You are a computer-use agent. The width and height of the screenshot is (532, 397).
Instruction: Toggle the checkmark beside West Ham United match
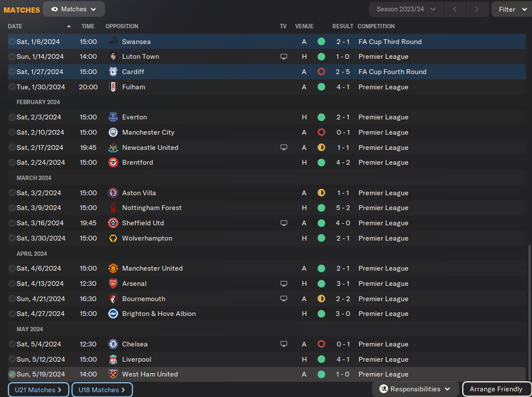tap(12, 374)
